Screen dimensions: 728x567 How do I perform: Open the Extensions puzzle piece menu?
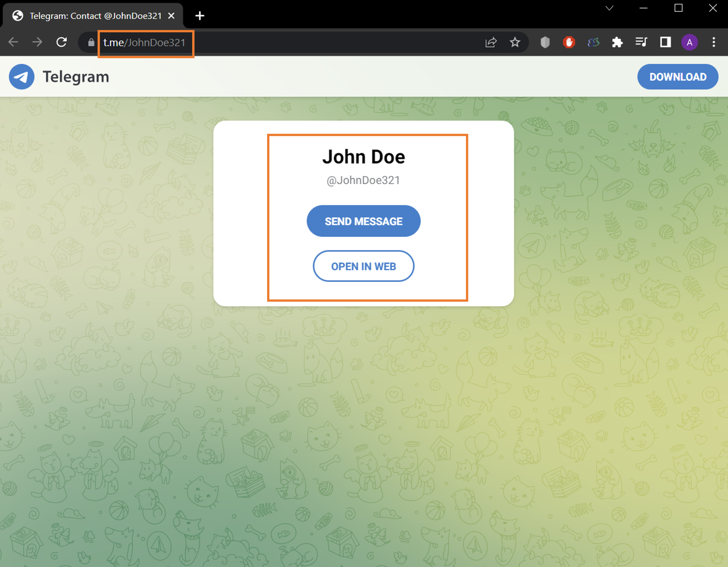click(617, 42)
